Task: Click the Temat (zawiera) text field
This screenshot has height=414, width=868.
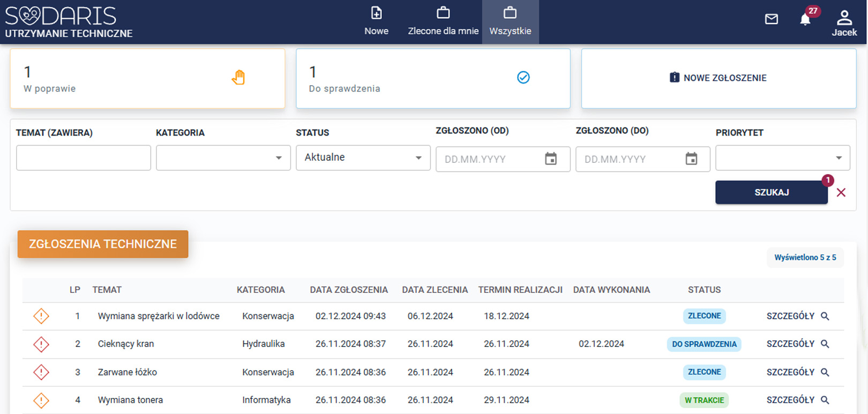Action: pyautogui.click(x=83, y=158)
